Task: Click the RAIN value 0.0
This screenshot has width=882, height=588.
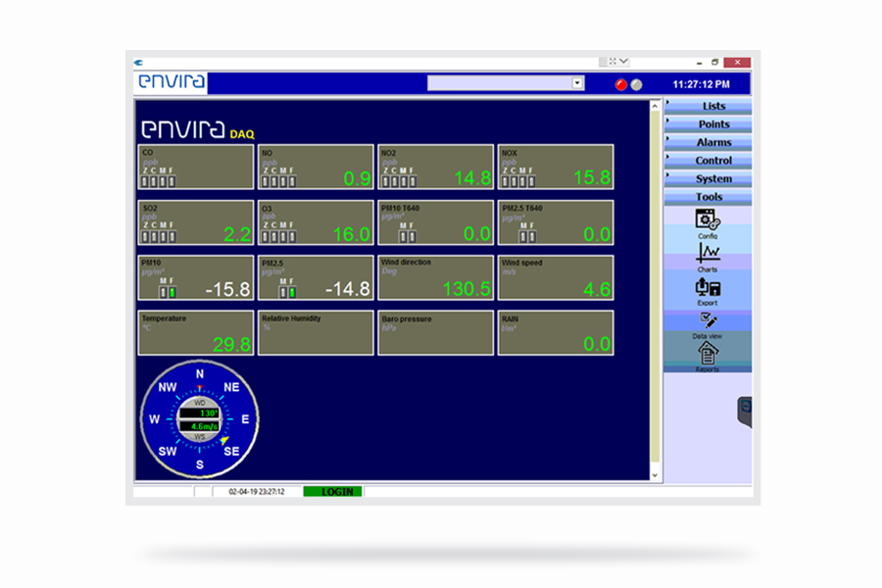Action: [597, 344]
